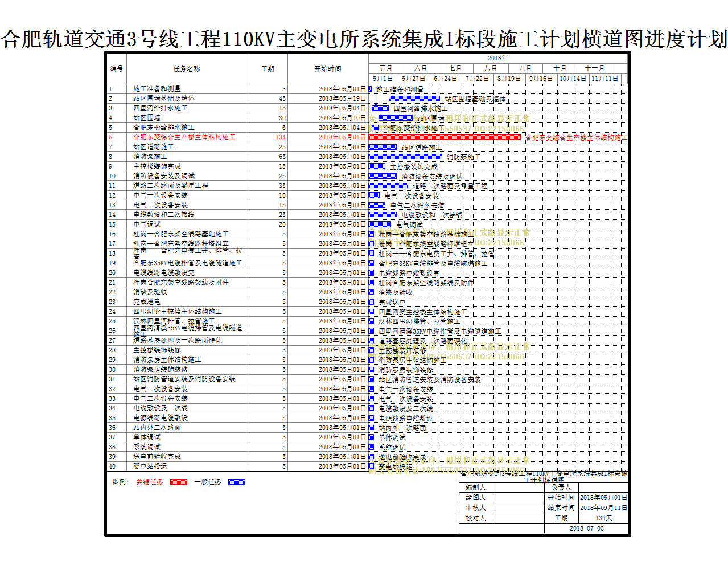The height and width of the screenshot is (563, 728).
Task: Select the small Gantt bar for 变电站投运
Action: point(372,466)
